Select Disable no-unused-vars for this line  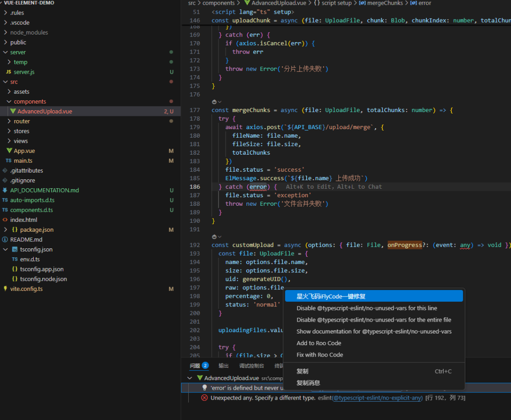tap(374, 308)
